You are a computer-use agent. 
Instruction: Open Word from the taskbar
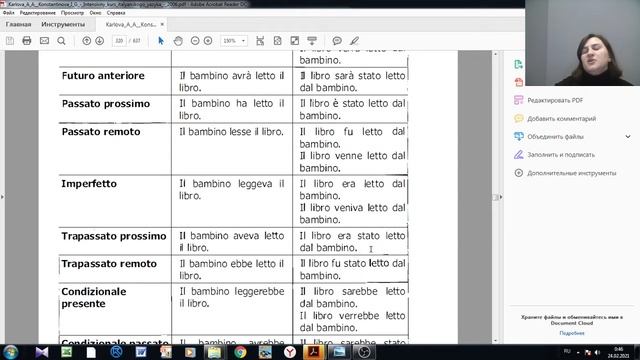coord(141,352)
